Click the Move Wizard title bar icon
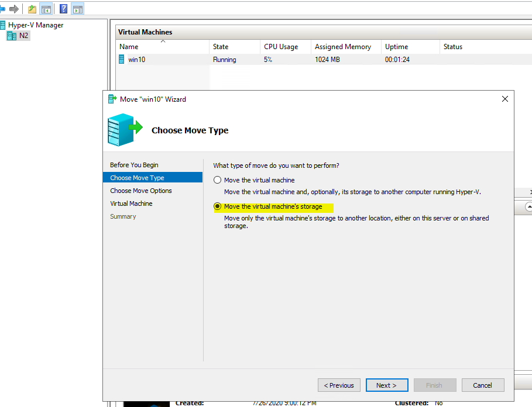The height and width of the screenshot is (407, 532). click(112, 99)
